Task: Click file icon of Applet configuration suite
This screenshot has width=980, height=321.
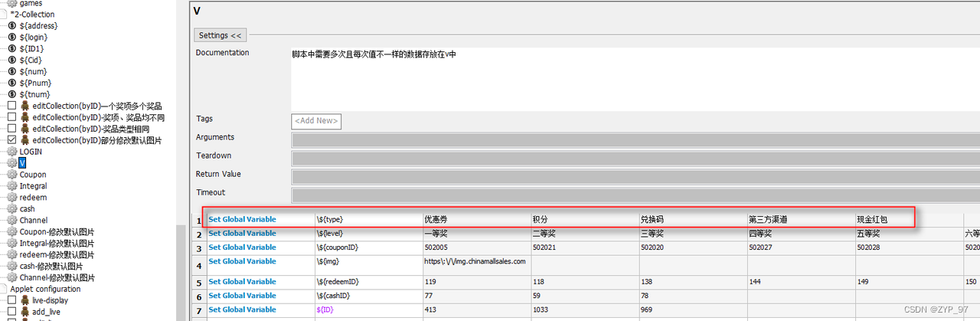Action: click(x=5, y=289)
